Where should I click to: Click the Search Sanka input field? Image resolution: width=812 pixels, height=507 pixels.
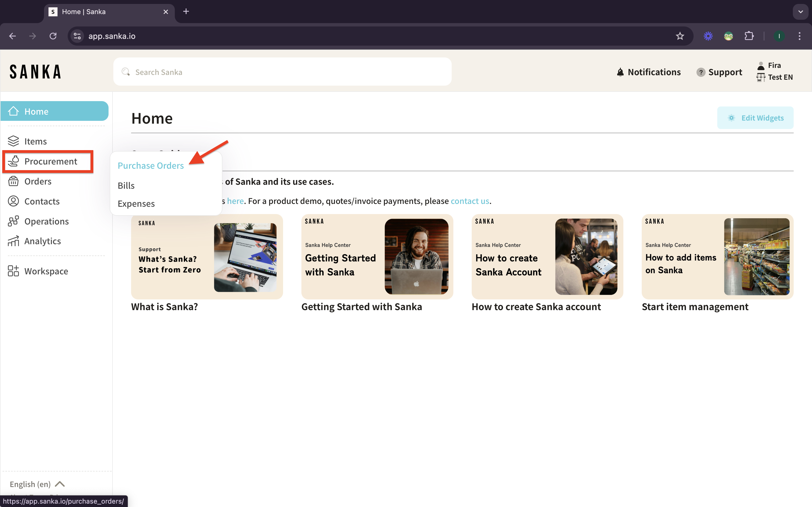tap(282, 72)
